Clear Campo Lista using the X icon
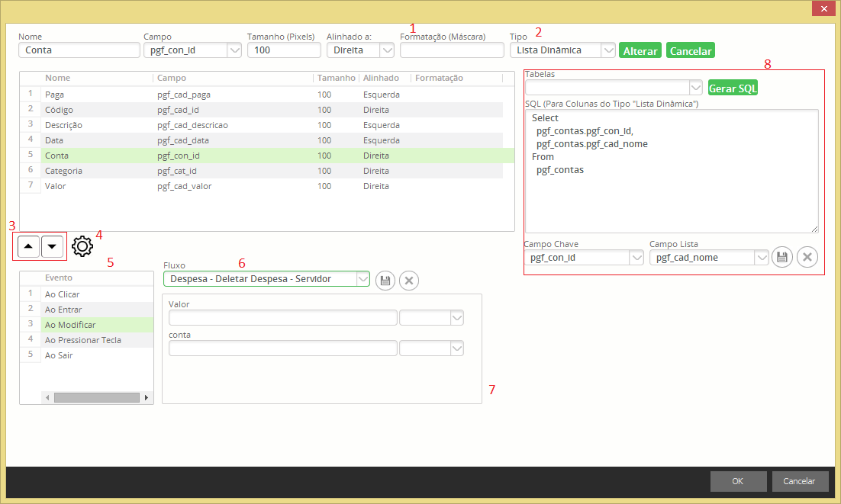Image resolution: width=841 pixels, height=504 pixels. tap(807, 257)
